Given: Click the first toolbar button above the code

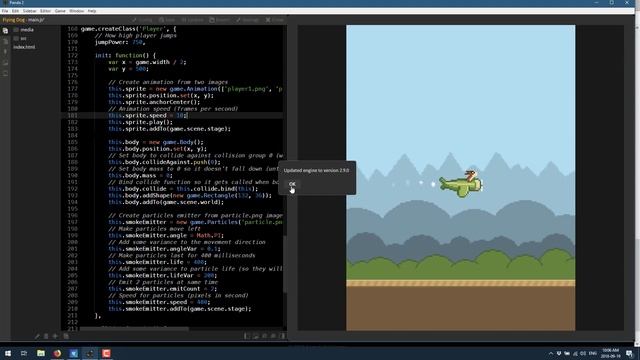Looking at the screenshot, I should pyautogui.click(x=142, y=20).
